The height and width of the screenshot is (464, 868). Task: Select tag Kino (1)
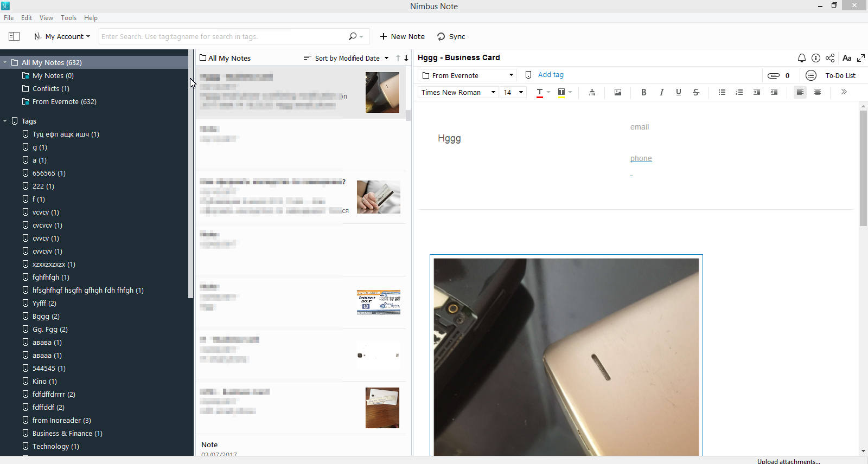tap(44, 381)
